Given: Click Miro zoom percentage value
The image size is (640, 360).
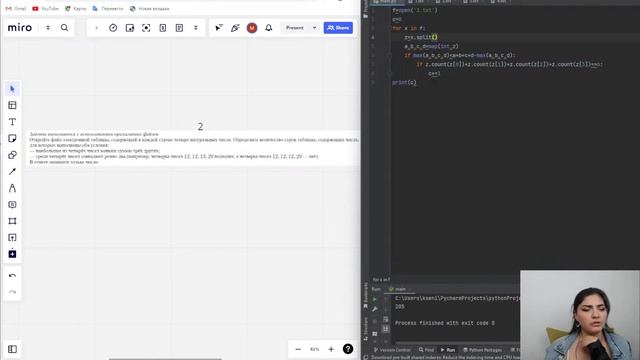Looking at the screenshot, I should 314,349.
